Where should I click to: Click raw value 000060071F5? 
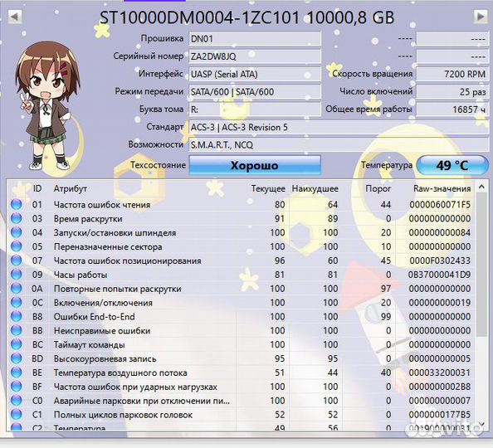click(440, 205)
